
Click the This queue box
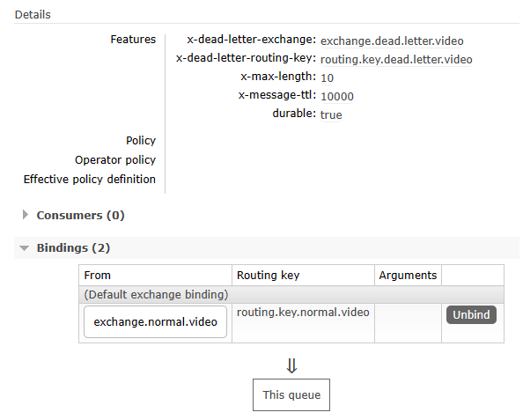pos(291,394)
